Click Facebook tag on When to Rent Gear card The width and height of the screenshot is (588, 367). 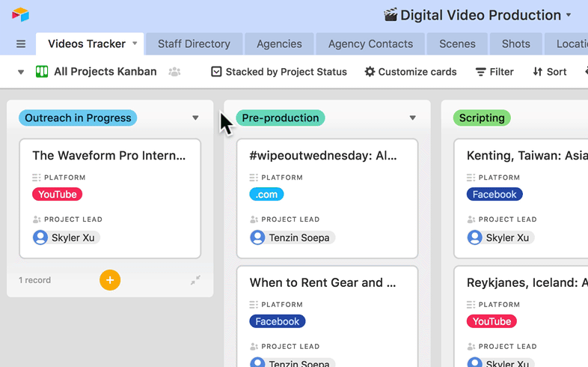278,321
